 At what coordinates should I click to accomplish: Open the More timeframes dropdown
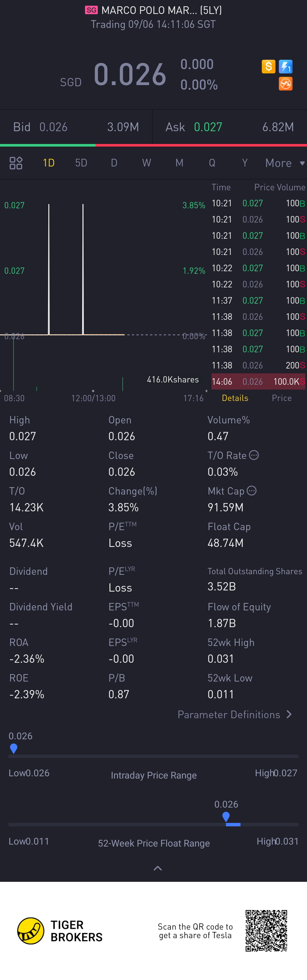(x=285, y=163)
